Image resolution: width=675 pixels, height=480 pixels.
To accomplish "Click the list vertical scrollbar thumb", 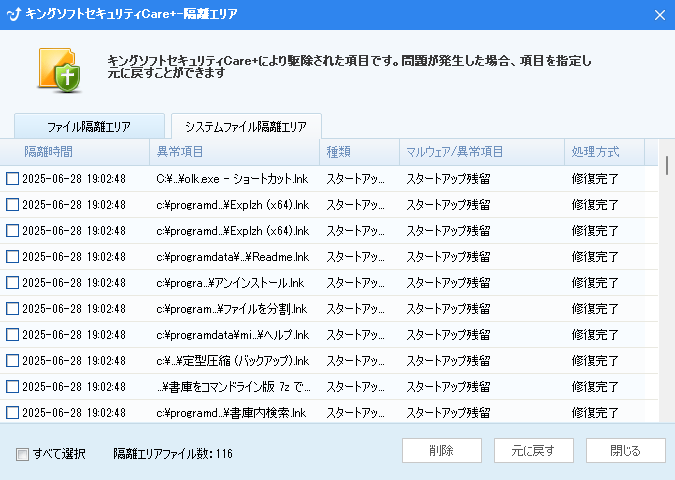I will pos(667,165).
